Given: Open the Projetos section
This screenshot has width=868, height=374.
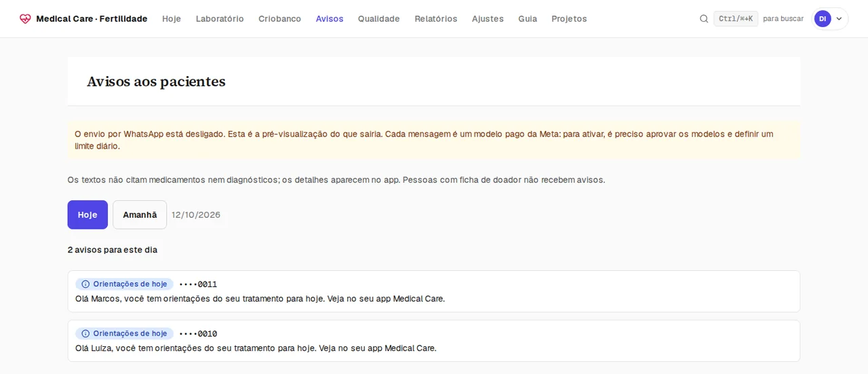Looking at the screenshot, I should click(569, 19).
